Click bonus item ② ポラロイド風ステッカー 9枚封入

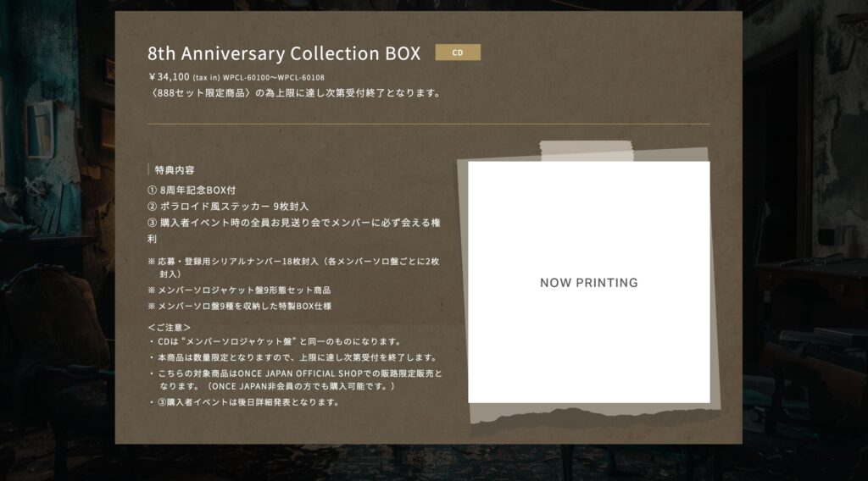(228, 207)
